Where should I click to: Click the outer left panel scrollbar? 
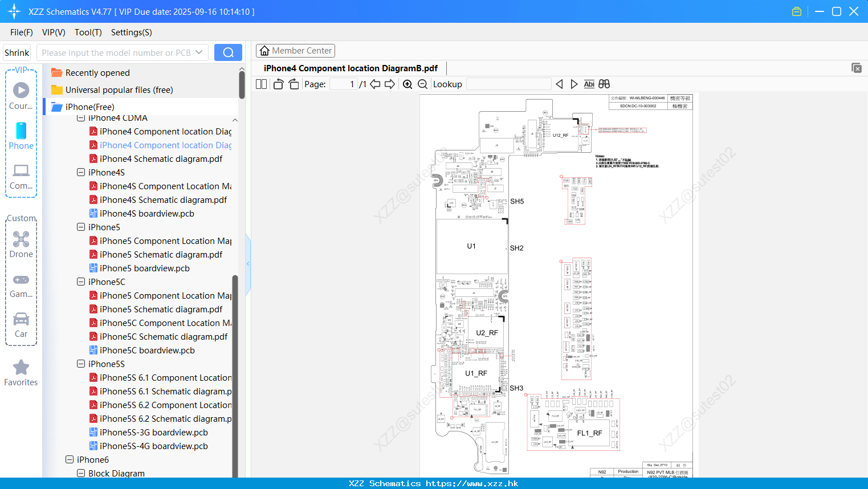coord(242,85)
